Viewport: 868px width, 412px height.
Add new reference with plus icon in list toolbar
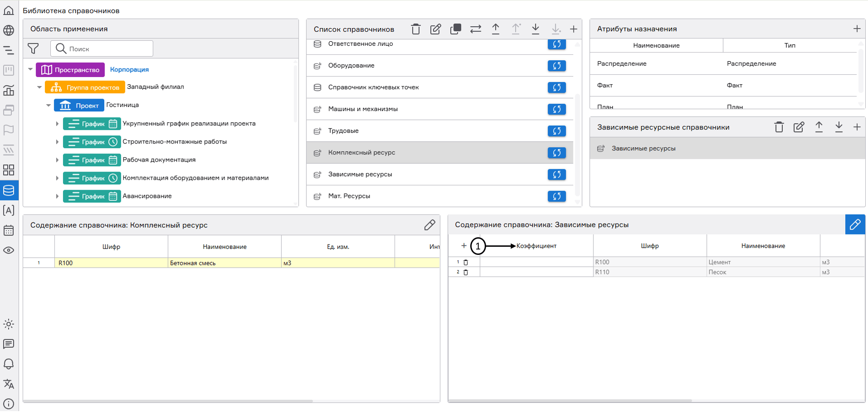point(574,29)
